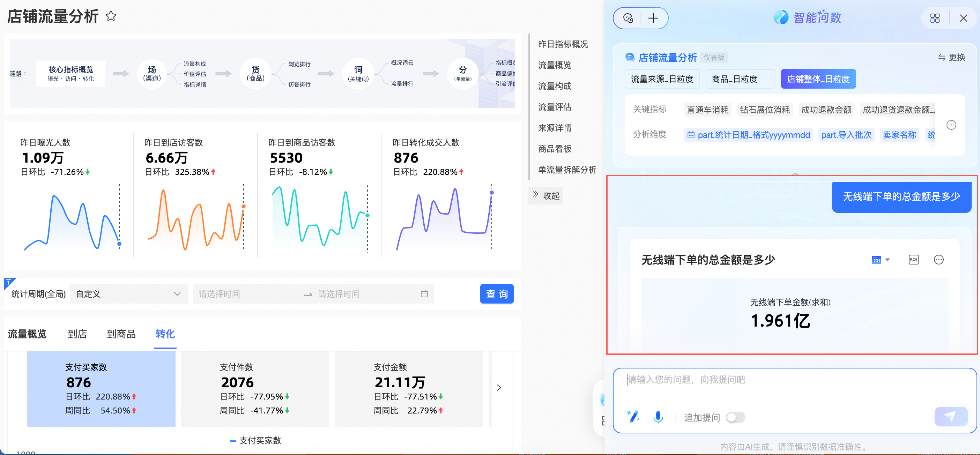
Task: Jump to 商品看板 section
Action: (x=555, y=149)
